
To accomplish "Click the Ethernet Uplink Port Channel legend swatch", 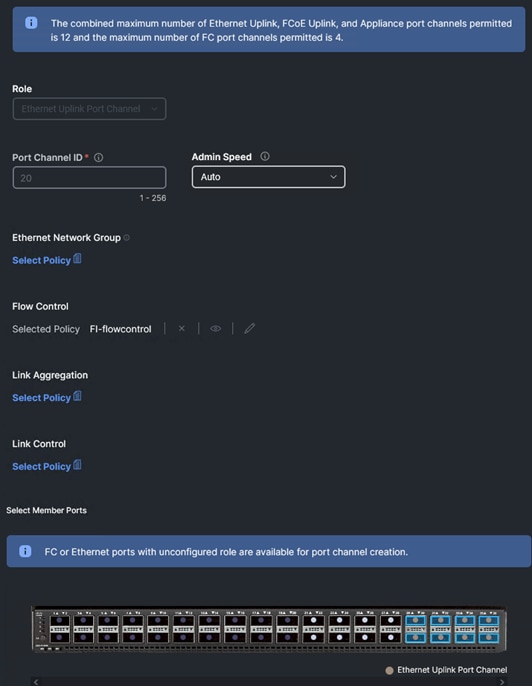I will pyautogui.click(x=389, y=670).
